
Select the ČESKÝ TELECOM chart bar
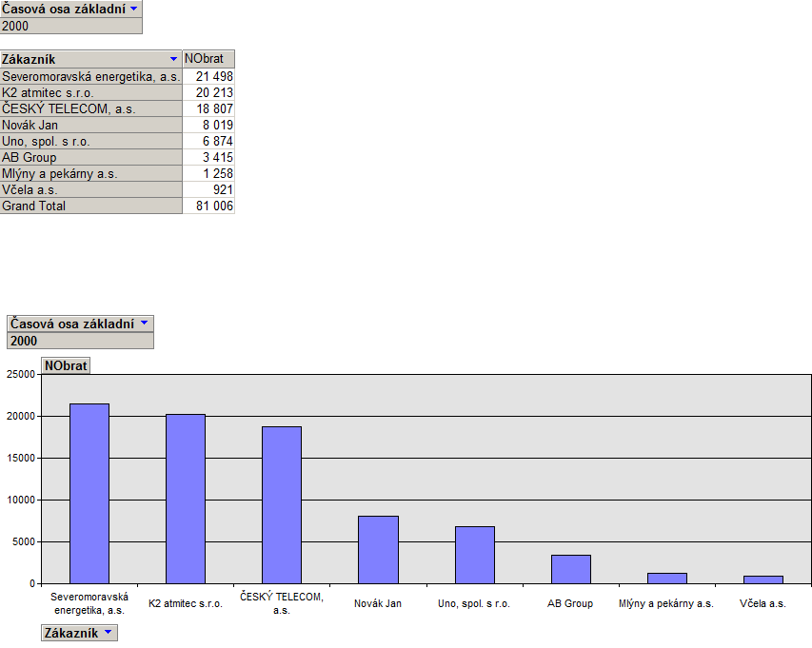pos(282,505)
